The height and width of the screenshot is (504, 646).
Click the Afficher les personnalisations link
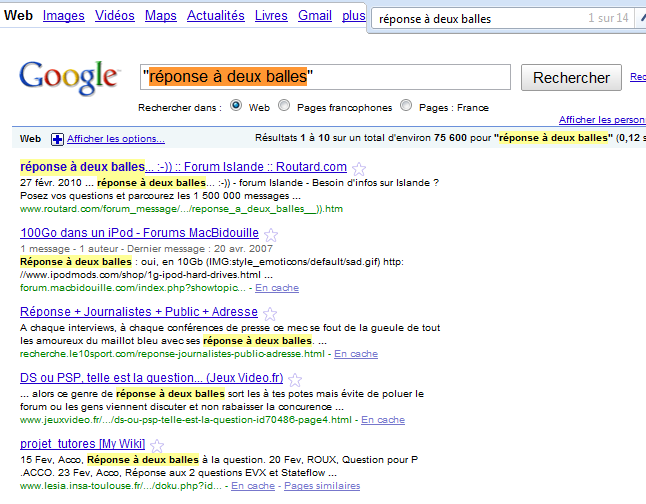coord(602,120)
